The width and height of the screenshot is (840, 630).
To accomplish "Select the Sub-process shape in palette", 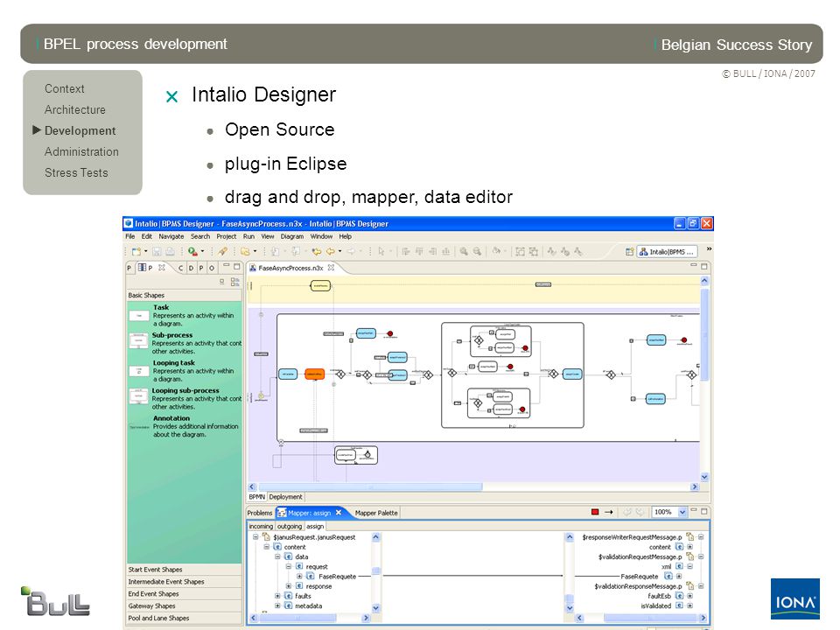I will 185,343.
